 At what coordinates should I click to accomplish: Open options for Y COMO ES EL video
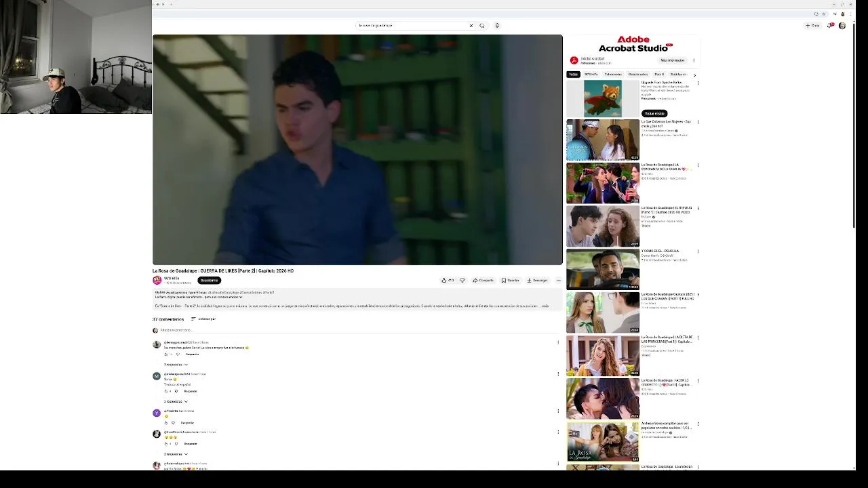point(698,251)
